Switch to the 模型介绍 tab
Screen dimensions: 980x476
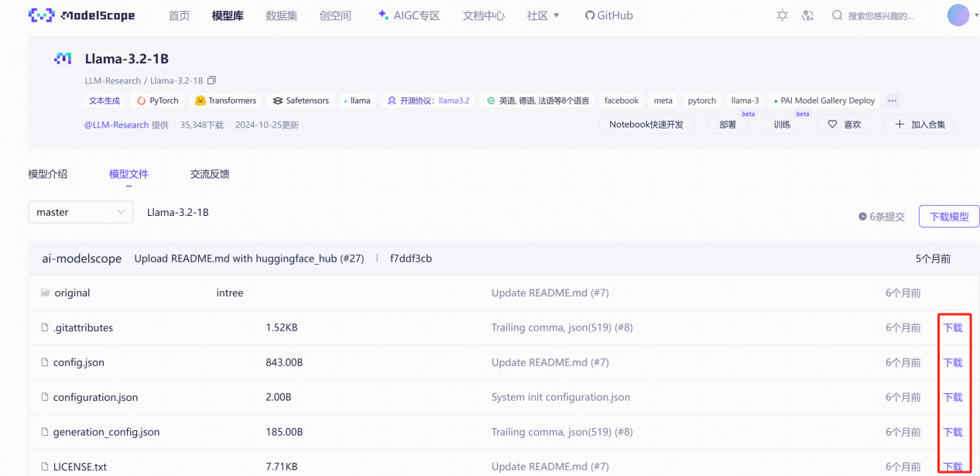pyautogui.click(x=48, y=174)
